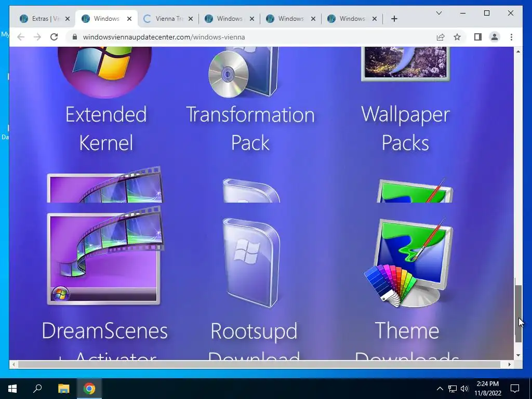Close the active Windows tab

[x=129, y=19]
